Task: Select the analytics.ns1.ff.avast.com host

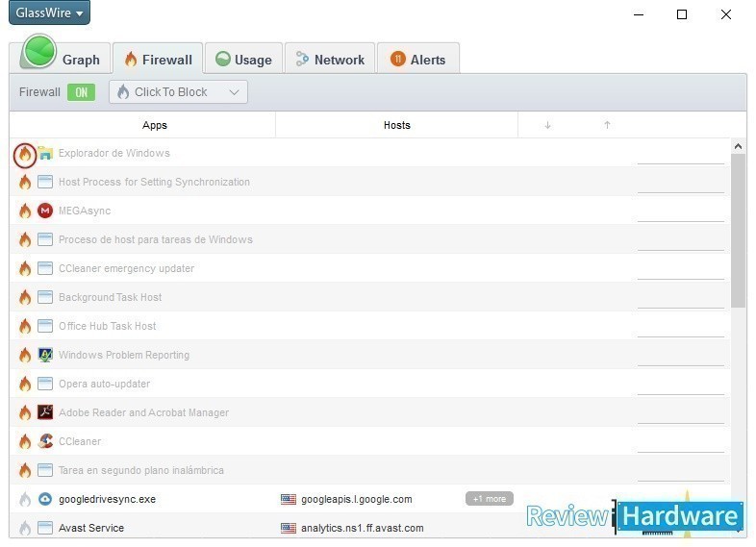Action: pyautogui.click(x=362, y=528)
